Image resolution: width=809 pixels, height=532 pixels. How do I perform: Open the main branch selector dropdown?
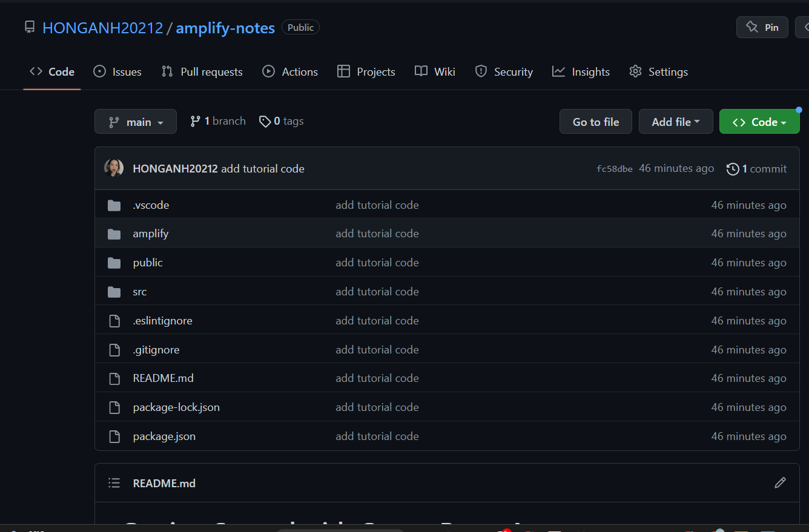(x=136, y=122)
